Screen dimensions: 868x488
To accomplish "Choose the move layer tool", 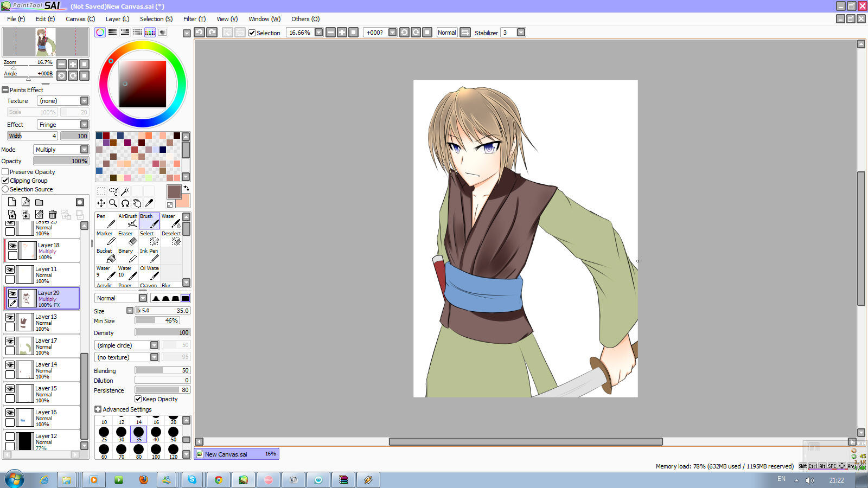I will click(x=101, y=203).
